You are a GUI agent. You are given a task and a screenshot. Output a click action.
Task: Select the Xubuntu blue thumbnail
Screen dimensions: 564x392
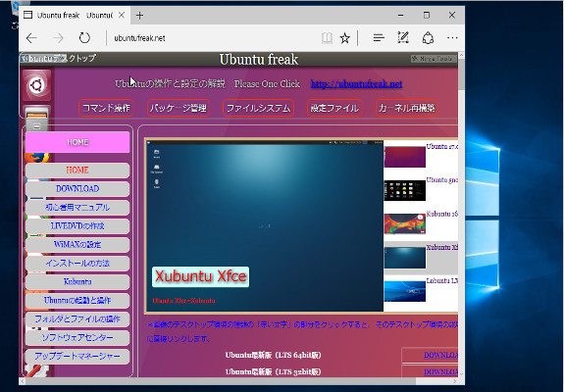[405, 258]
